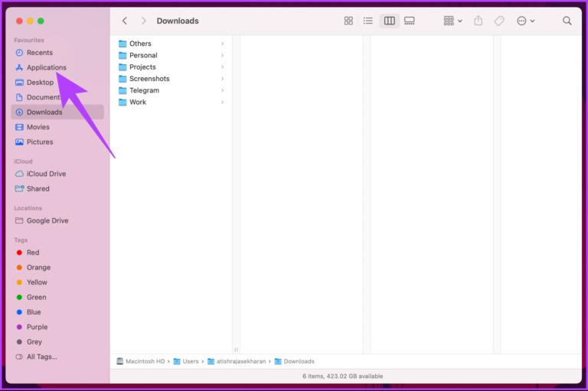The height and width of the screenshot is (391, 588).
Task: Filter by the Orange tag
Action: 57,268
